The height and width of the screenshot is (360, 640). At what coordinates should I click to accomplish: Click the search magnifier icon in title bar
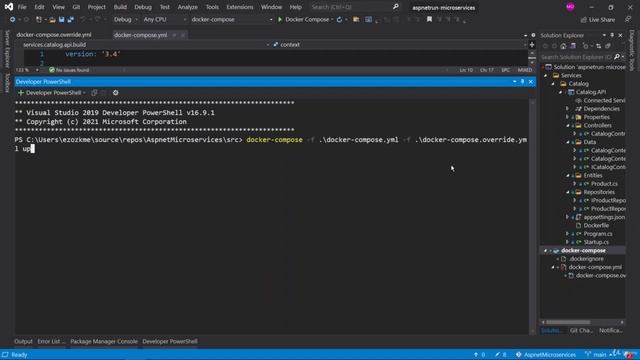coord(396,7)
